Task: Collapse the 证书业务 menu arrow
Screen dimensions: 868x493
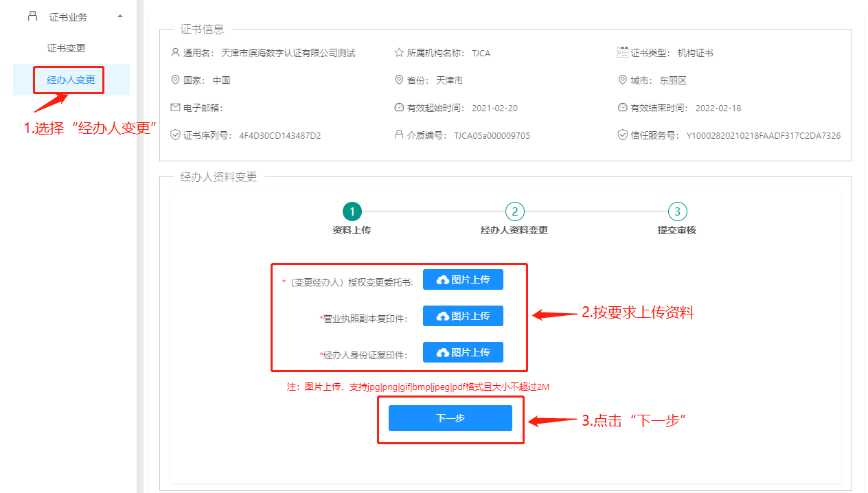Action: tap(120, 16)
